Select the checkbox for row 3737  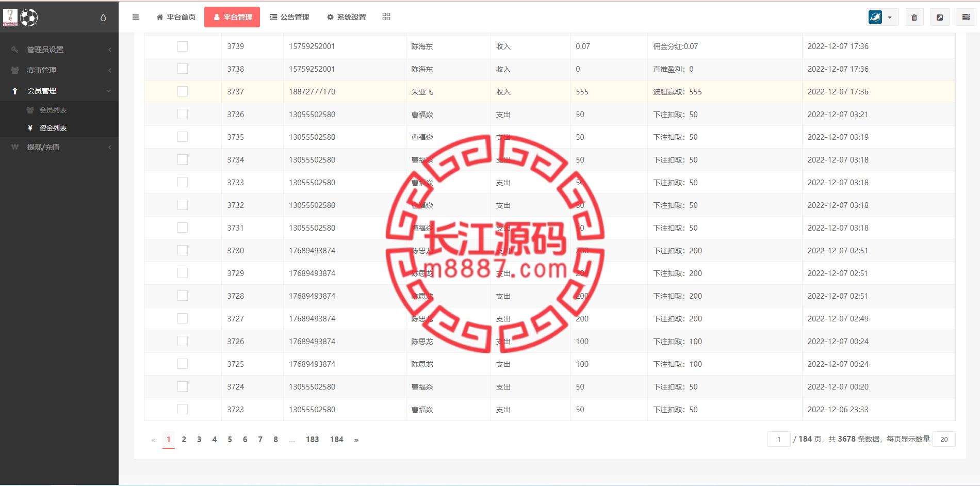[183, 92]
